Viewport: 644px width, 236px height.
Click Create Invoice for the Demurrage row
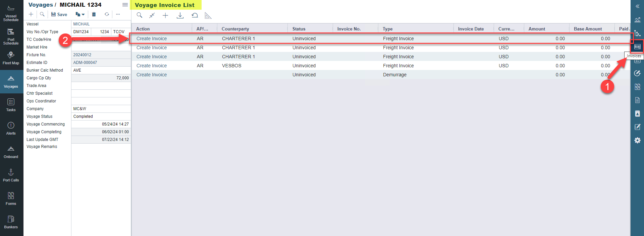[152, 75]
